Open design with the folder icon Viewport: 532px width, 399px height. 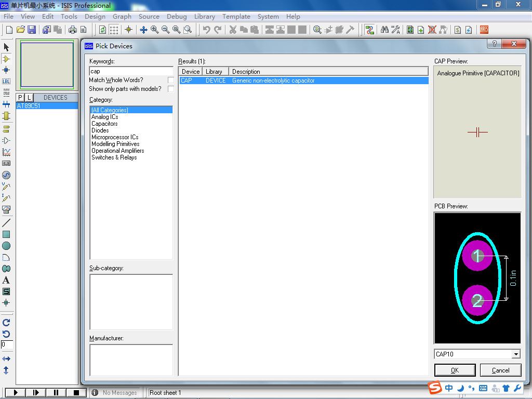pos(21,30)
